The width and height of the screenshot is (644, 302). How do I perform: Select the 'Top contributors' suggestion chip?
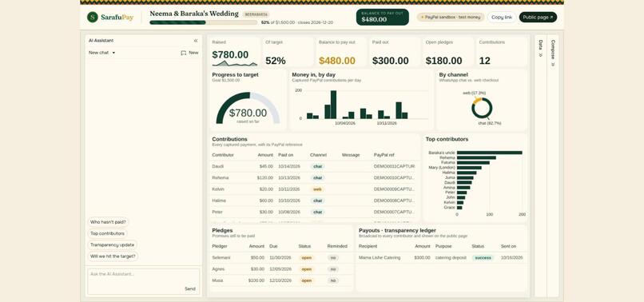107,233
